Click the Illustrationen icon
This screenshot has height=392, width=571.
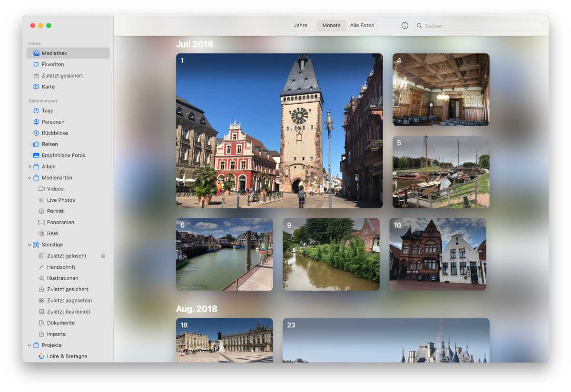41,278
